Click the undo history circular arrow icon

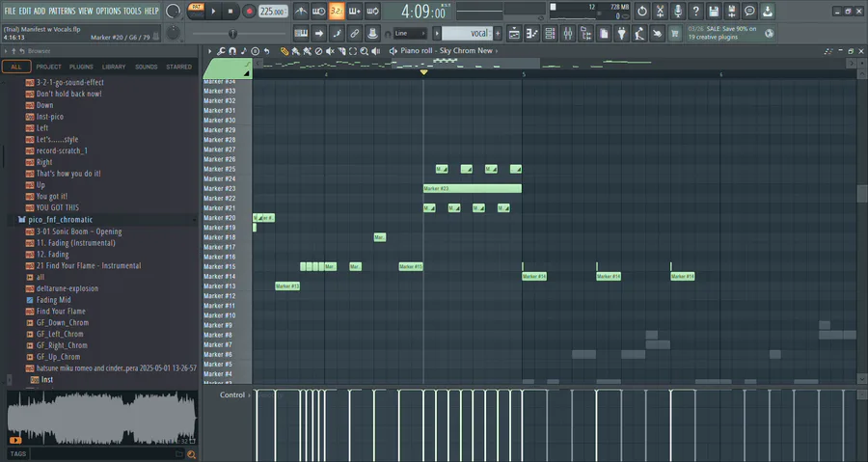pyautogui.click(x=641, y=11)
